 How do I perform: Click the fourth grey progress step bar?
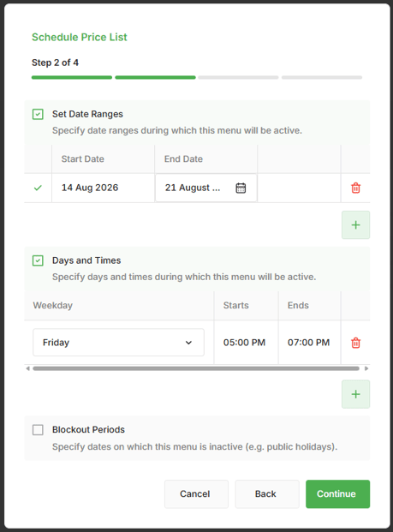(322, 77)
